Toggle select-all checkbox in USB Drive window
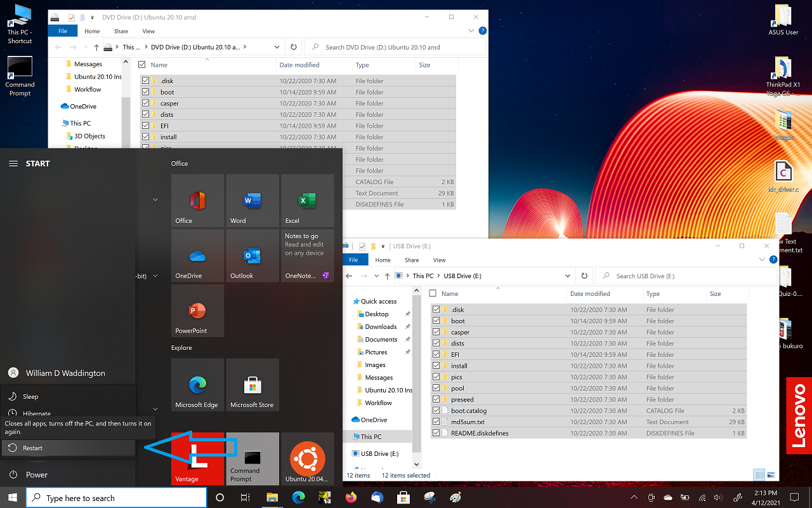Screen dimensions: 812x508 433,293
